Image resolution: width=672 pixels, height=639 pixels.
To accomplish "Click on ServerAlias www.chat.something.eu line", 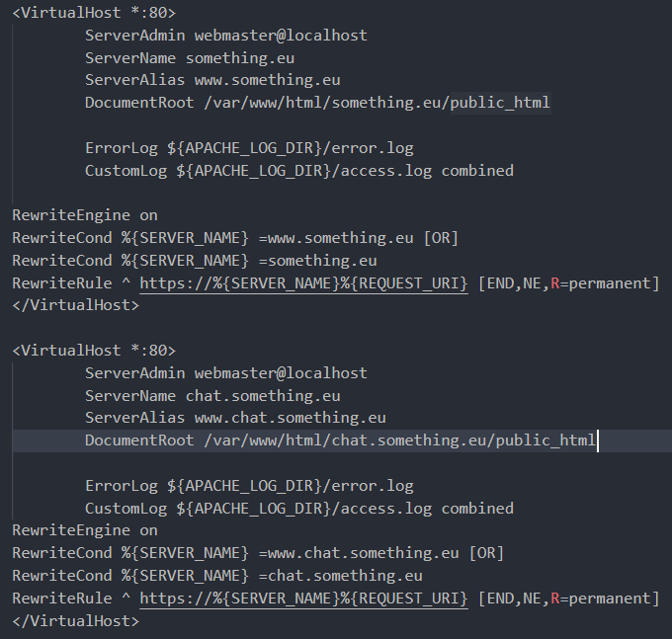I will pyautogui.click(x=235, y=419).
